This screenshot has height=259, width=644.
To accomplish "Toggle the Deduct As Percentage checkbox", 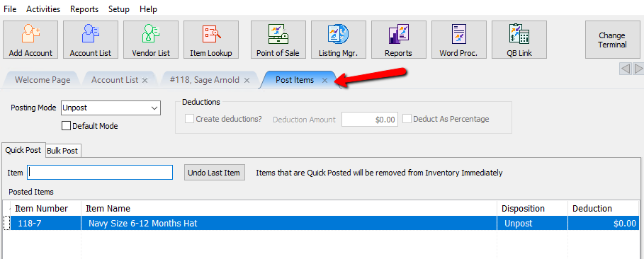I will point(407,119).
